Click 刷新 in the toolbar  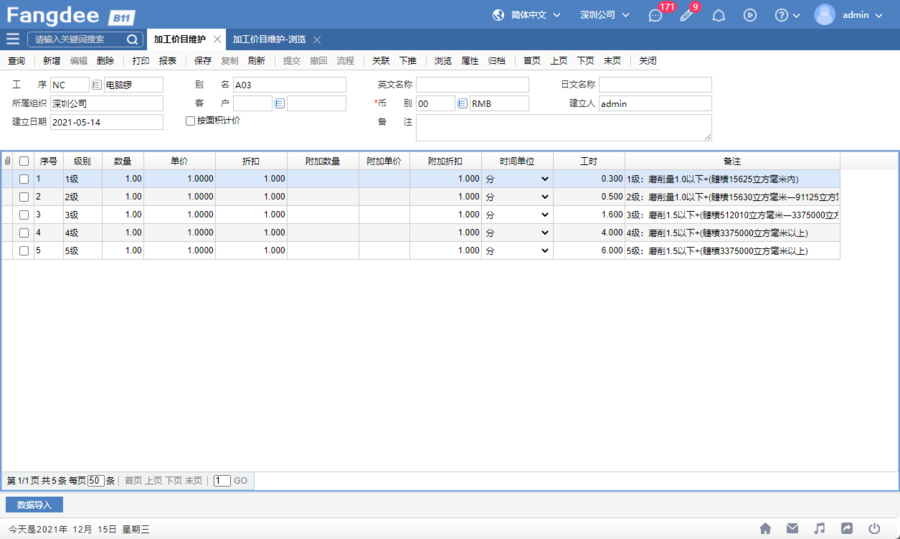(257, 61)
